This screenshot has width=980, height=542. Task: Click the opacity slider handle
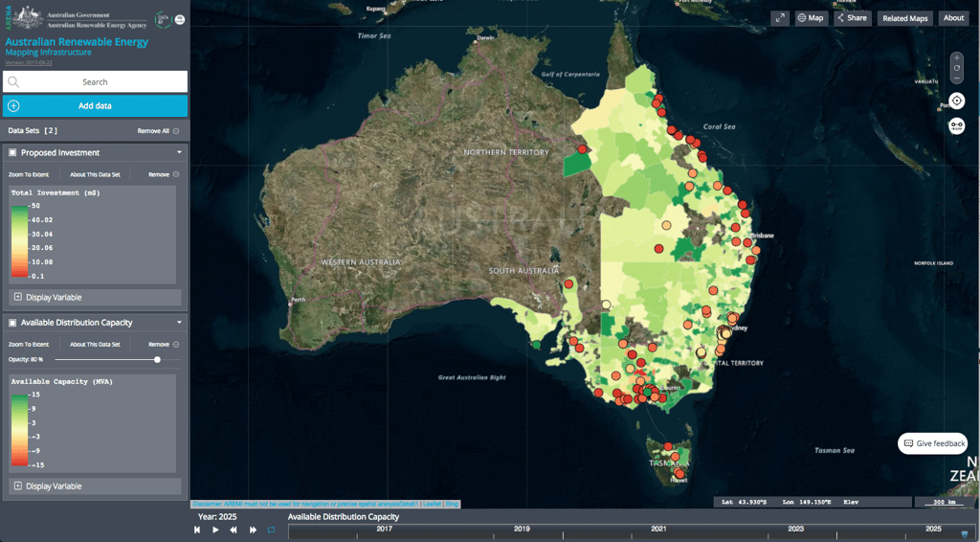click(x=157, y=359)
